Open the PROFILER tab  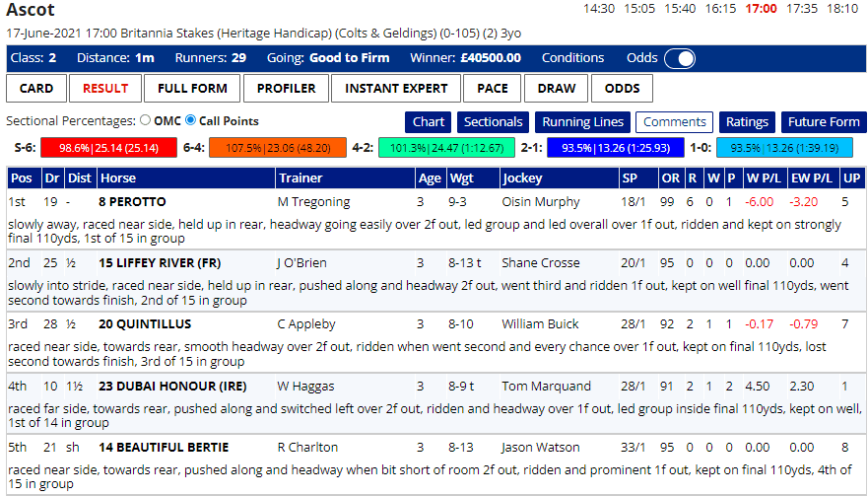click(x=286, y=89)
